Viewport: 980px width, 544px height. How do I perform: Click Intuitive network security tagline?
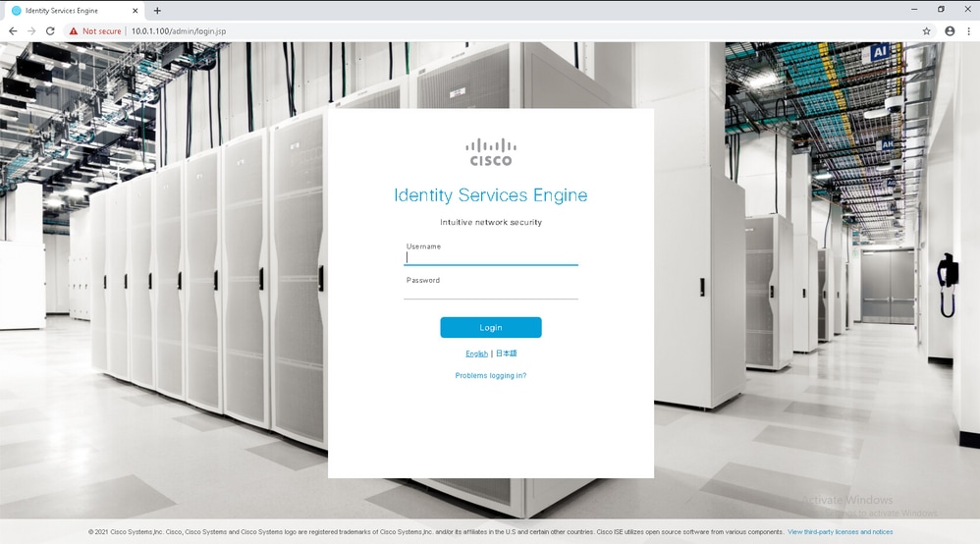click(x=491, y=222)
